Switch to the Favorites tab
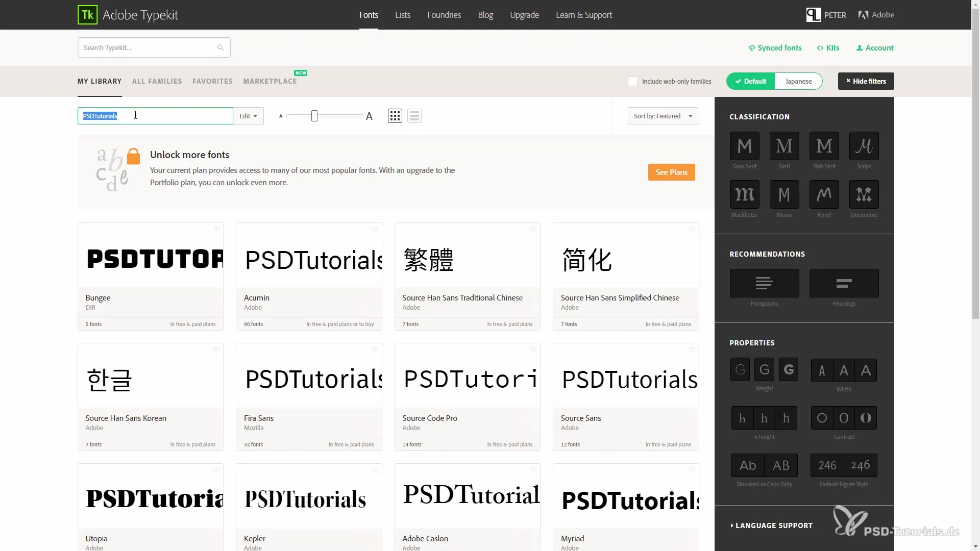 pos(212,81)
